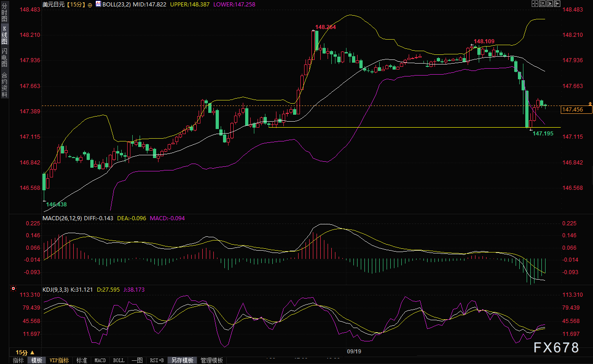Image resolution: width=593 pixels, height=364 pixels.
Task: Click the rightmost panel export arrow icon
Action: [x=557, y=4]
